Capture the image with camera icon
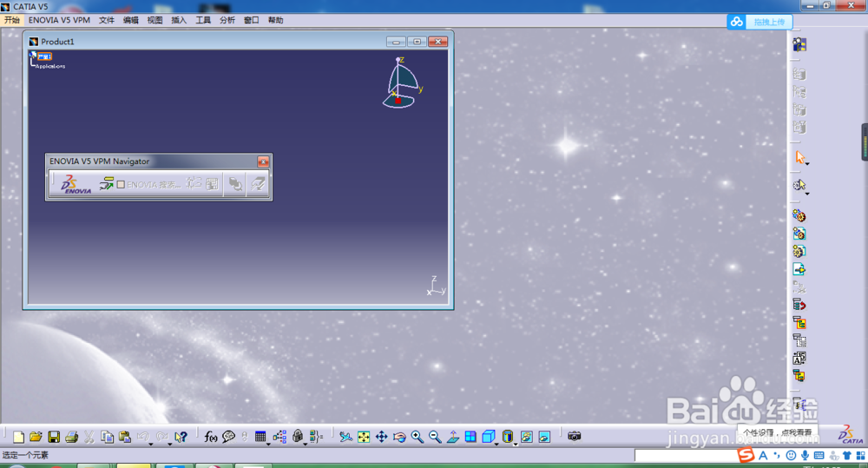The height and width of the screenshot is (468, 868). (x=574, y=437)
